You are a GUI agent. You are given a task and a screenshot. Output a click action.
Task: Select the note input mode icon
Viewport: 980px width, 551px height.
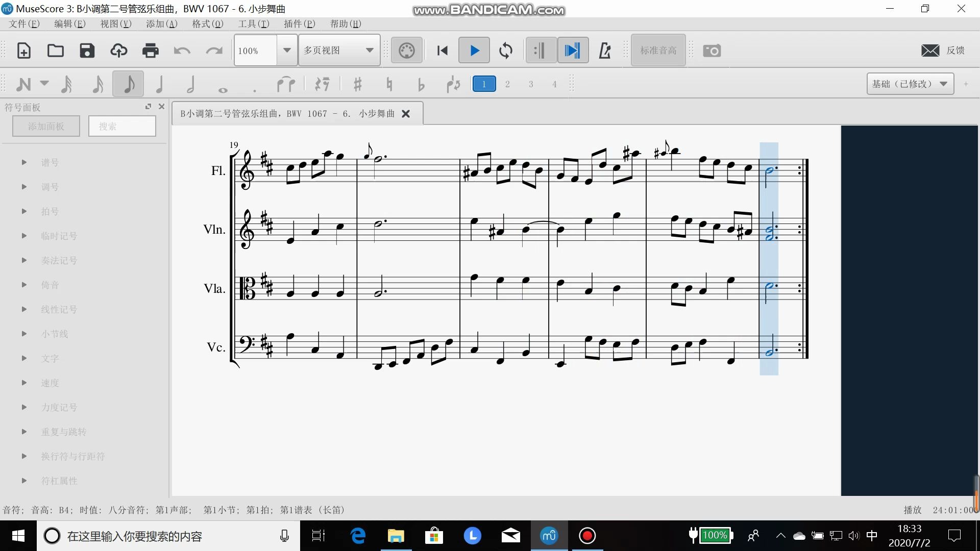pos(24,83)
